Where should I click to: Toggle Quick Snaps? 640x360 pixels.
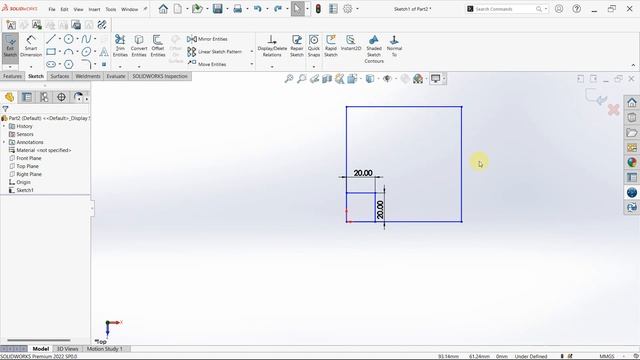313,46
